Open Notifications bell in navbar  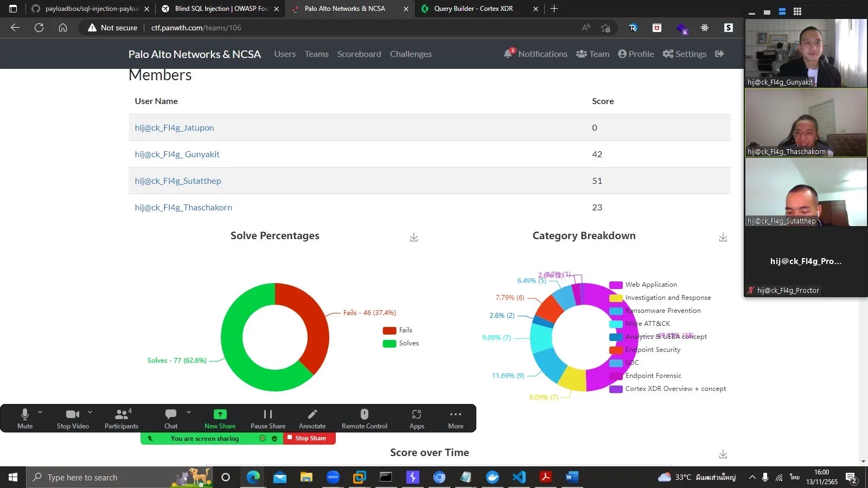535,54
